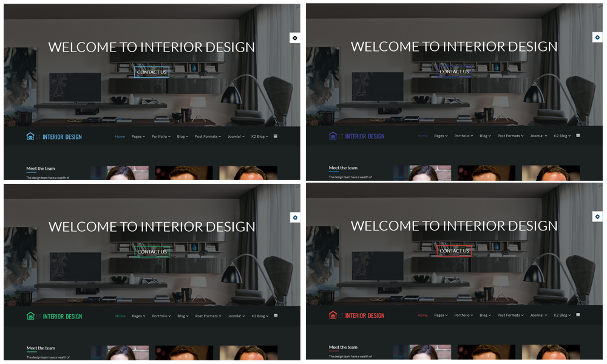Click middle man's team photo in light-blue themed preview

pos(184,173)
